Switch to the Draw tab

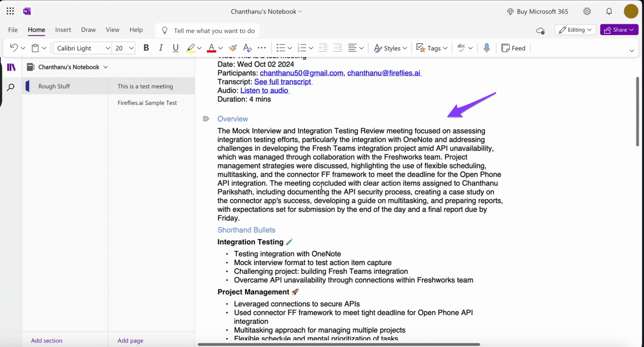[x=88, y=30]
